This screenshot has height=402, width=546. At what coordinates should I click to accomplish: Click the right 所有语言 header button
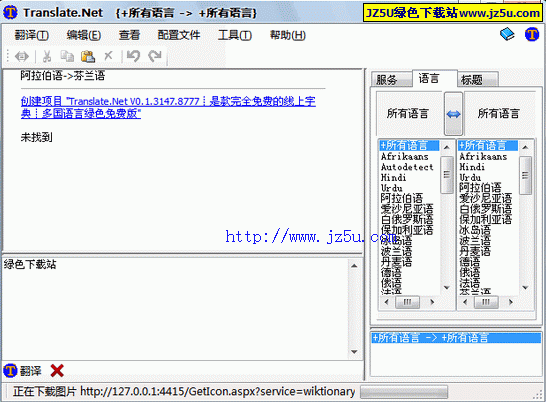(499, 114)
